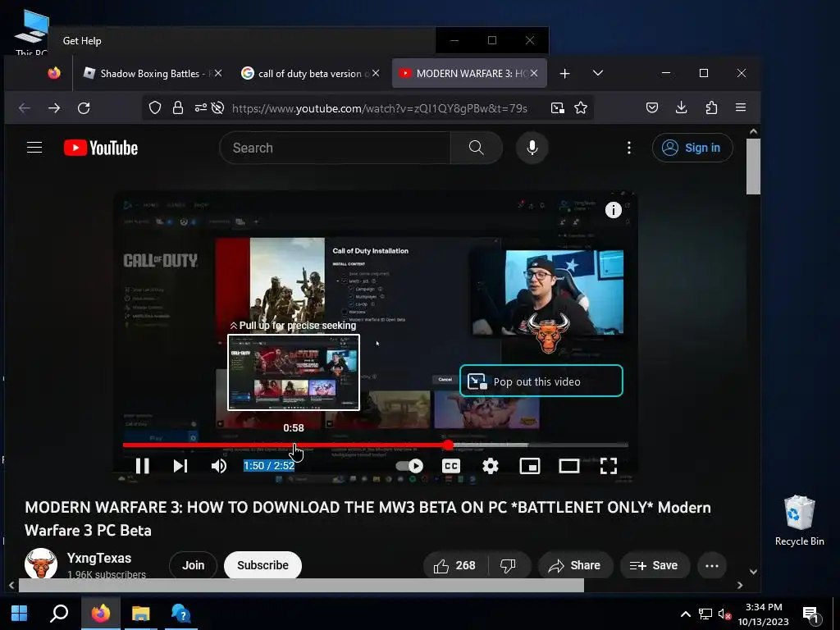The image size is (840, 630).
Task: Enter full screen mode
Action: pos(609,466)
